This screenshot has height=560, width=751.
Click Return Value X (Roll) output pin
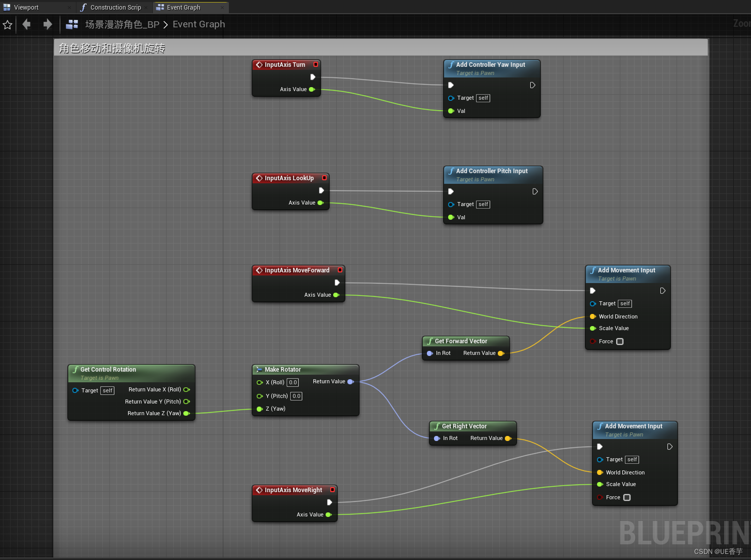[186, 390]
